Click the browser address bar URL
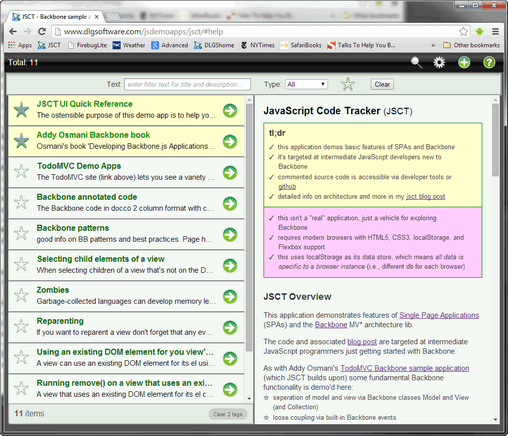Image resolution: width=508 pixels, height=436 pixels. (143, 32)
